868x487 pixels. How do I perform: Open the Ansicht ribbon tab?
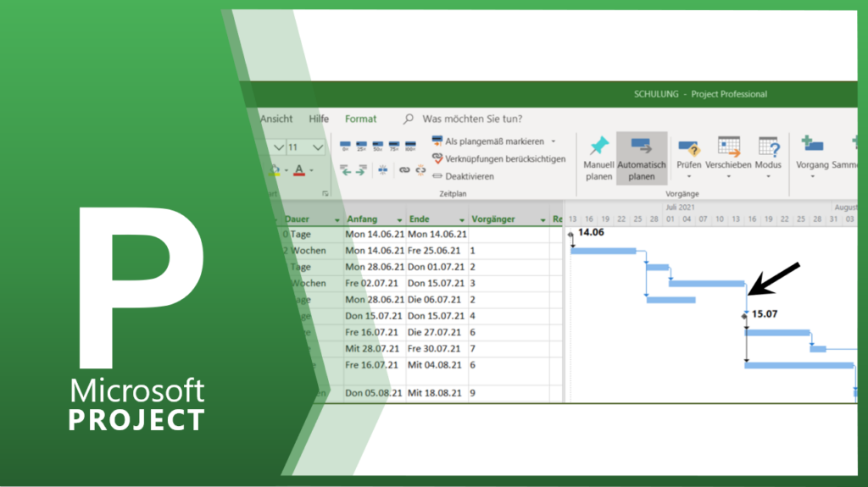point(275,119)
